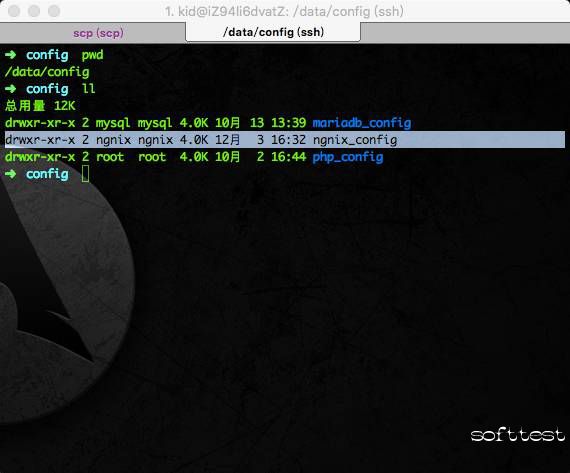Click the yellow minimize window button

(34, 11)
